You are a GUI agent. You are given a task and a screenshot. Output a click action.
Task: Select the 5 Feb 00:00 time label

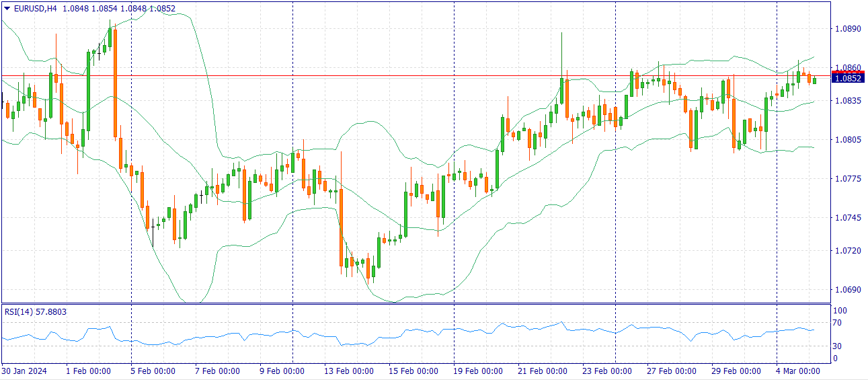coord(153,371)
